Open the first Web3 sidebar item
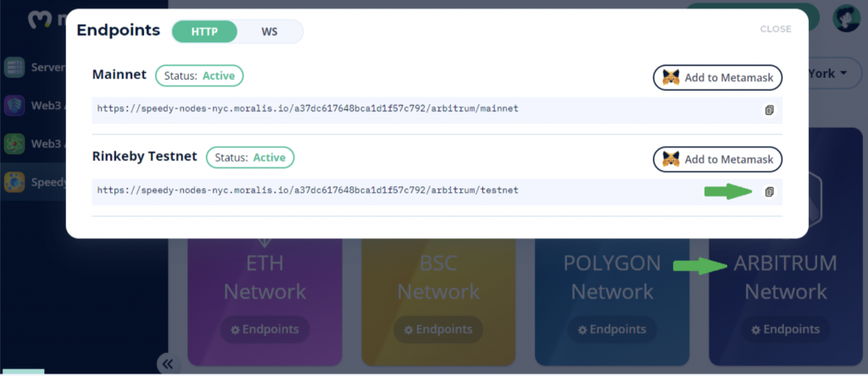The width and height of the screenshot is (868, 376). click(33, 105)
